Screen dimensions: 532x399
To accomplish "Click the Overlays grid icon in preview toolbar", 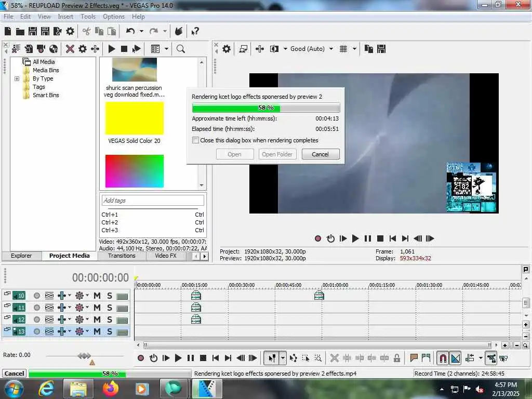I will coord(343,49).
